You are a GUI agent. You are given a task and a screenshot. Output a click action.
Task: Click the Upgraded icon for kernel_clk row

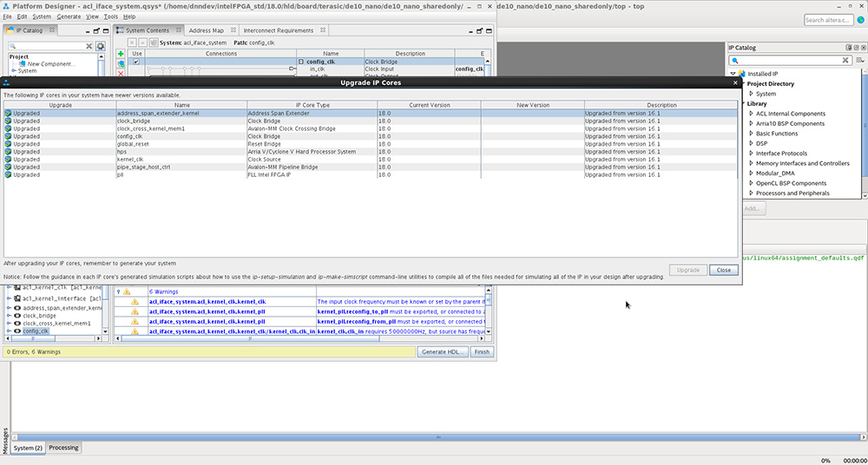pyautogui.click(x=9, y=160)
